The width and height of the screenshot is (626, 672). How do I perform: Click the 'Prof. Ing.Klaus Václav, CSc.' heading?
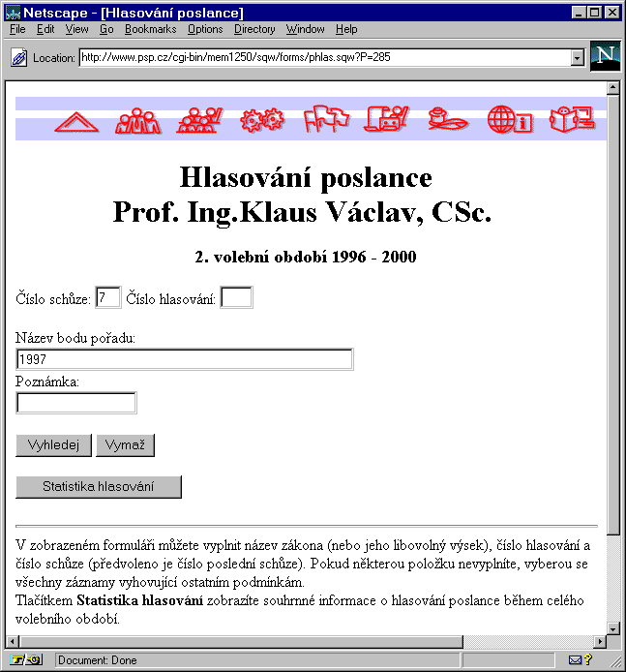click(302, 213)
